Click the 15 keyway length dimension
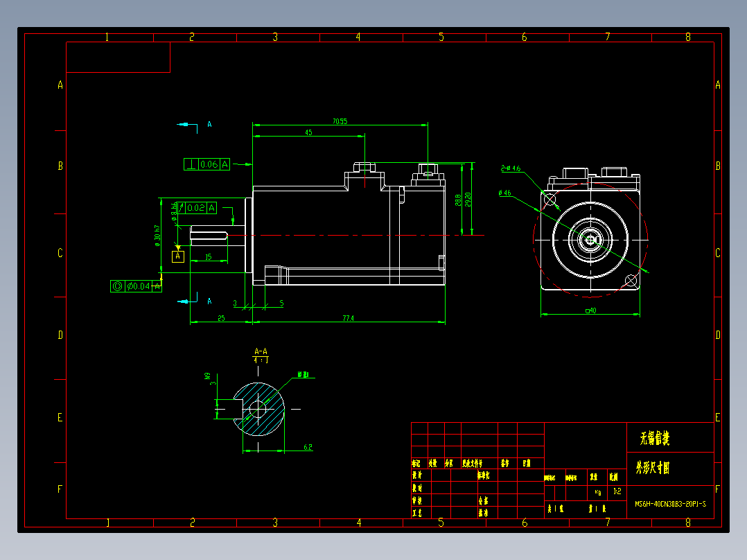 coord(208,257)
